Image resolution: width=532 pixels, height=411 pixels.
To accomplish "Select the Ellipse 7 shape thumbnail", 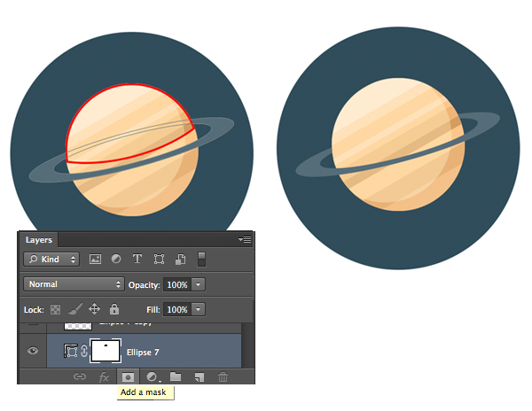I will (71, 351).
